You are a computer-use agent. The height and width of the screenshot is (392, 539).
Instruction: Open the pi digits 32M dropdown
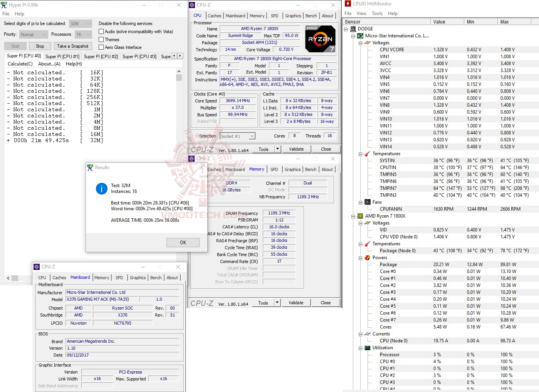(x=81, y=23)
